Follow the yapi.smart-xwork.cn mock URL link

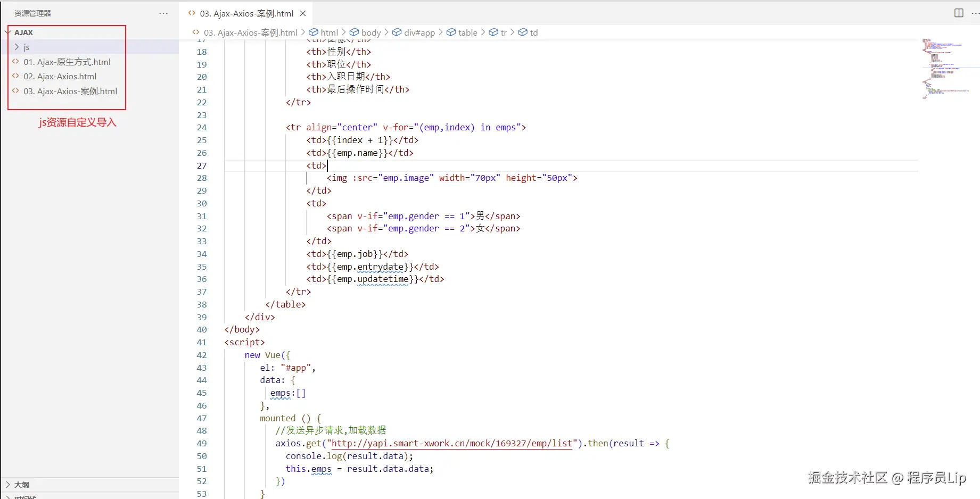pyautogui.click(x=452, y=444)
